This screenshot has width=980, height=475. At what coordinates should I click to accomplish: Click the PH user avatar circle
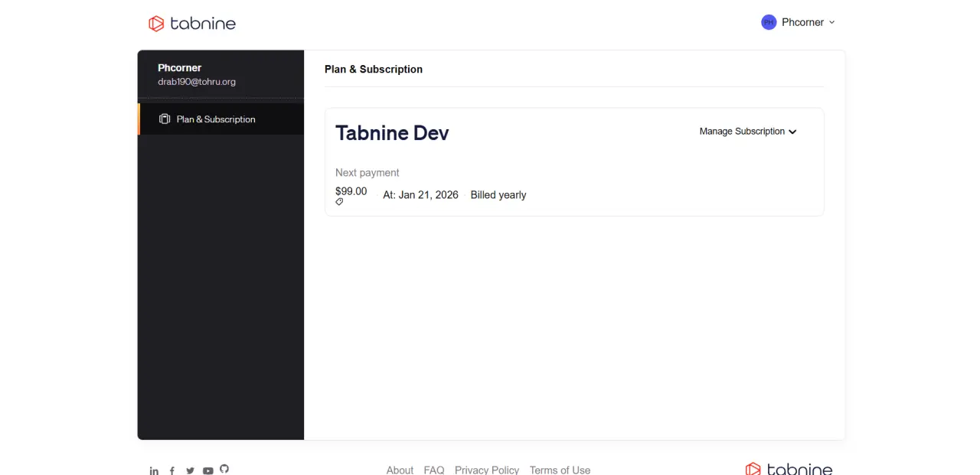click(x=769, y=22)
